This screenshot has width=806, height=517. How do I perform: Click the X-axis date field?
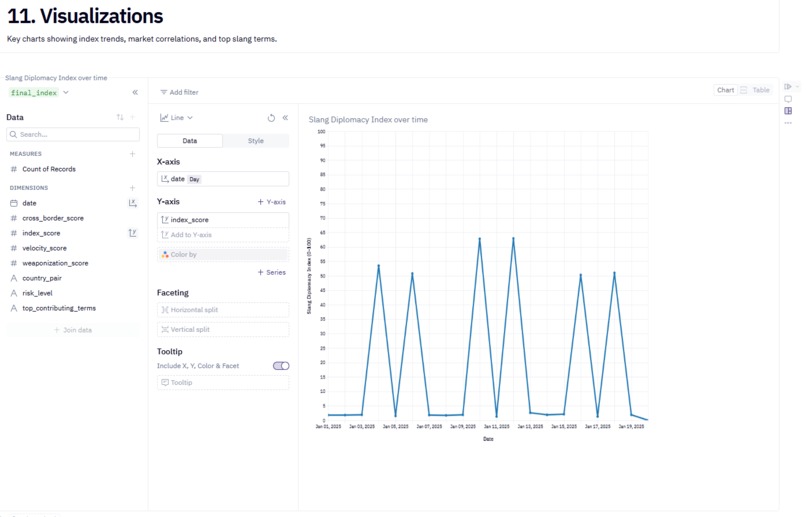pyautogui.click(x=223, y=179)
